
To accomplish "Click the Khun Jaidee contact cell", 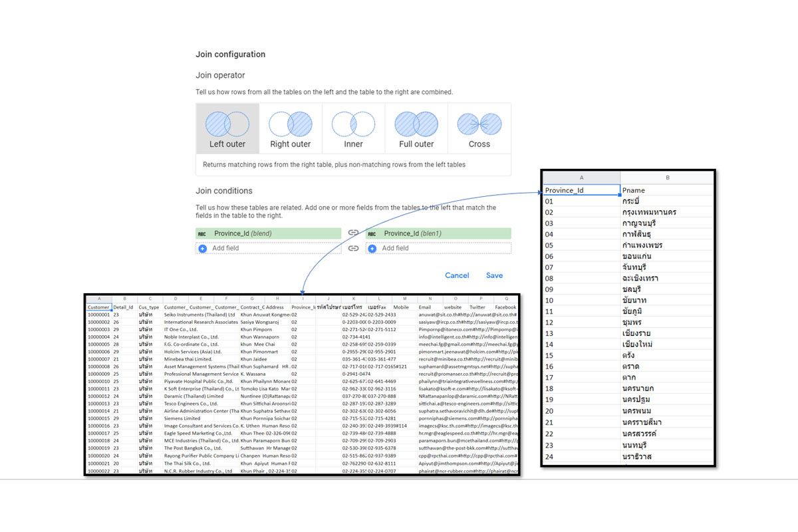I will tap(254, 359).
